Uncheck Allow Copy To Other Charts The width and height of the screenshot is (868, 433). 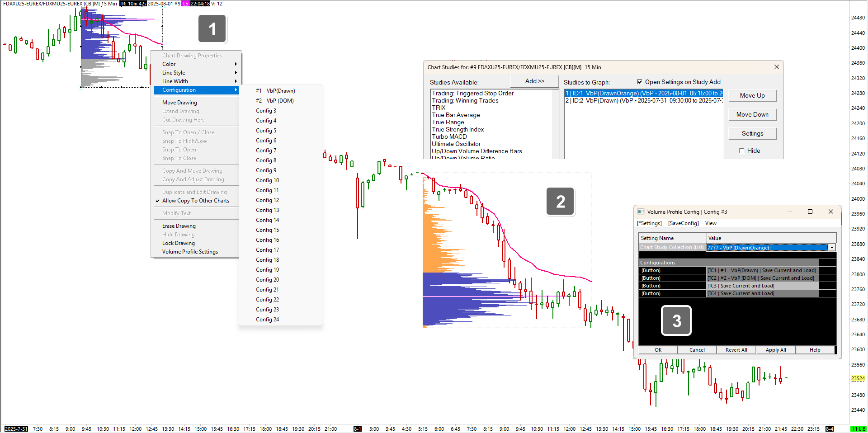pyautogui.click(x=195, y=201)
